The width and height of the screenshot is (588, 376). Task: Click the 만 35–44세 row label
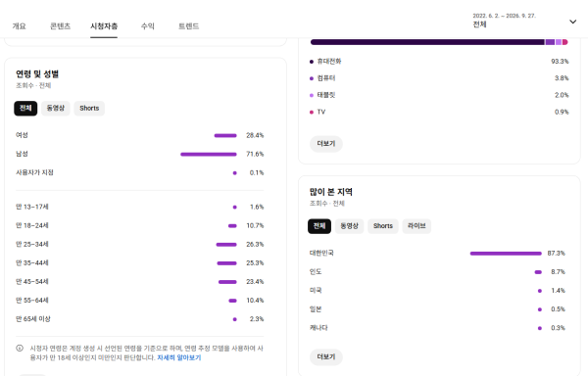[32, 262]
